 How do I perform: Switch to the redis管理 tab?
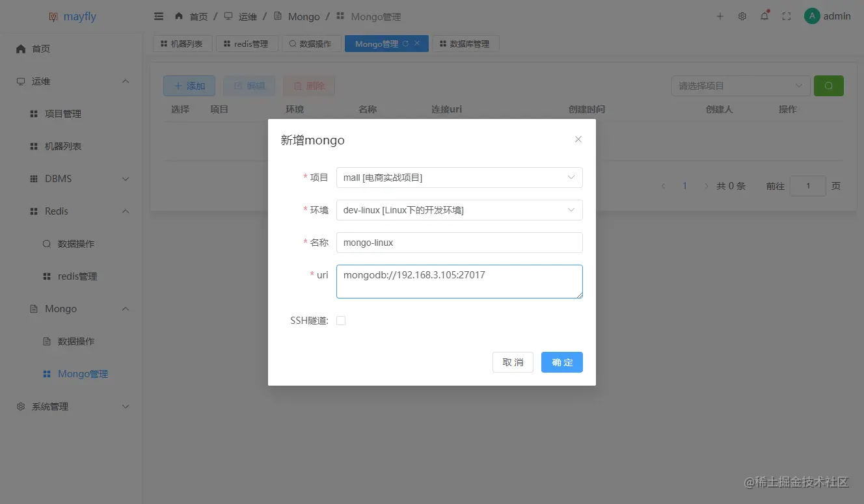click(x=246, y=44)
